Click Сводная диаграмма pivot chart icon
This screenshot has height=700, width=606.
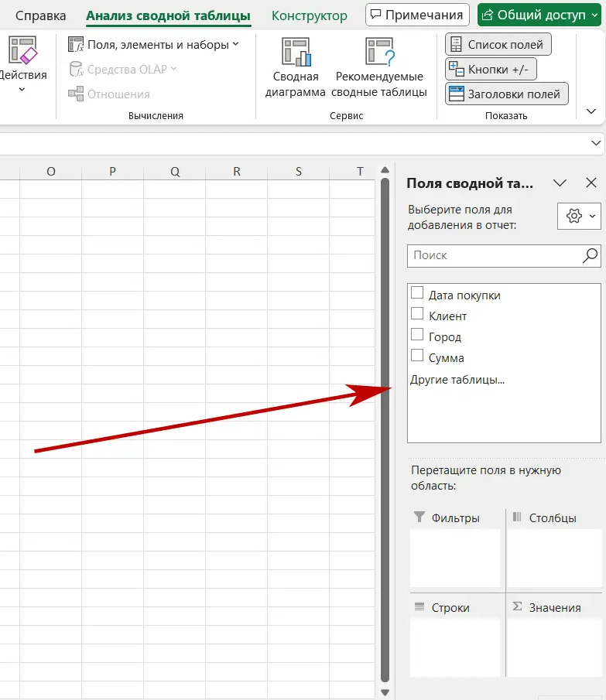(296, 52)
